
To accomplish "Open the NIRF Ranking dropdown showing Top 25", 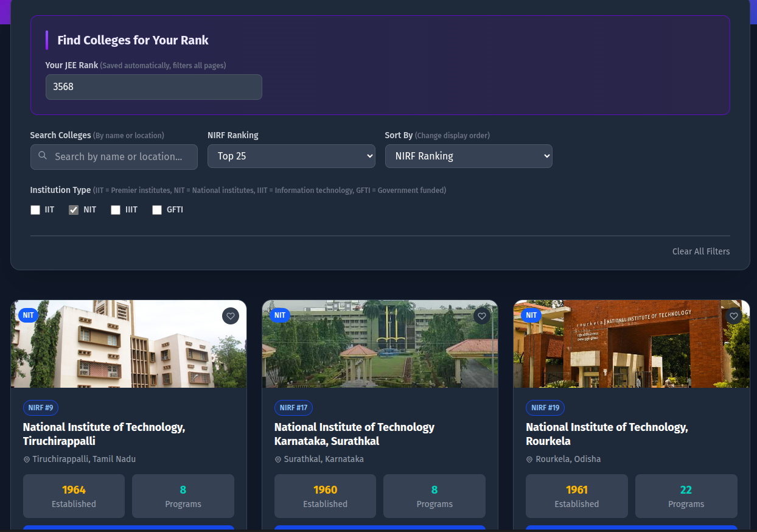I will pyautogui.click(x=291, y=156).
